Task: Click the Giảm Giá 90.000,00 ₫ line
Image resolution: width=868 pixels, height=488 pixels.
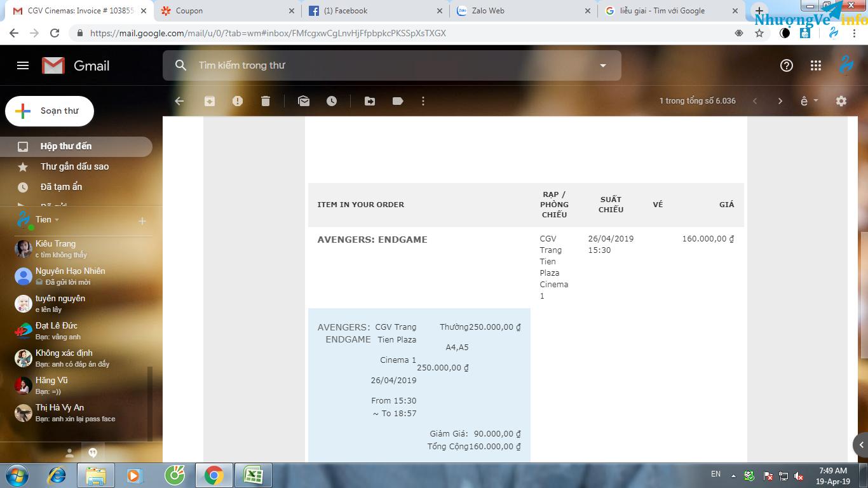Action: coord(475,434)
